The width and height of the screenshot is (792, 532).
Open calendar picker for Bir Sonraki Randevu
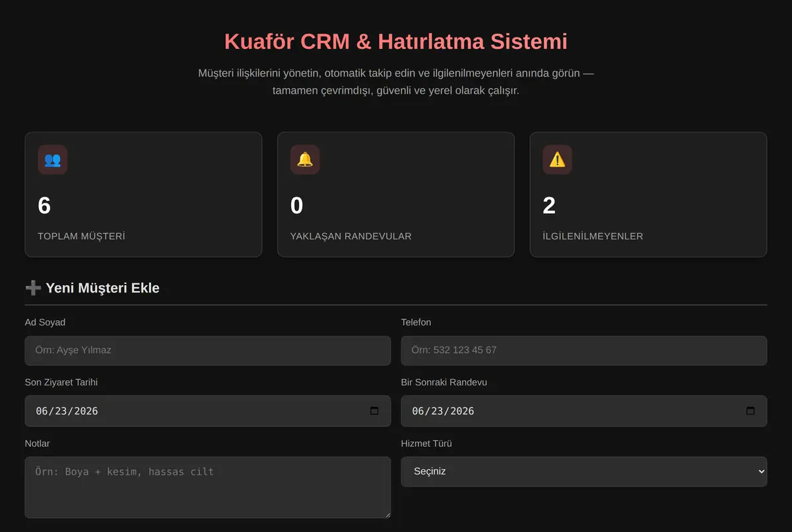pos(750,411)
